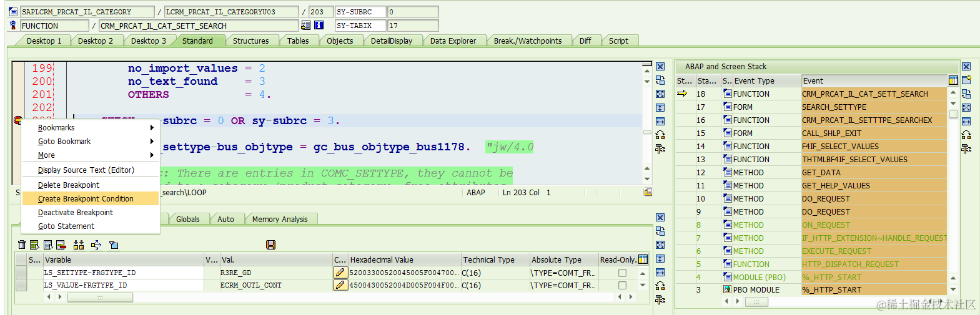Choose Create Breakpoint Condition
Viewport: 980px width, 315px height.
point(91,199)
